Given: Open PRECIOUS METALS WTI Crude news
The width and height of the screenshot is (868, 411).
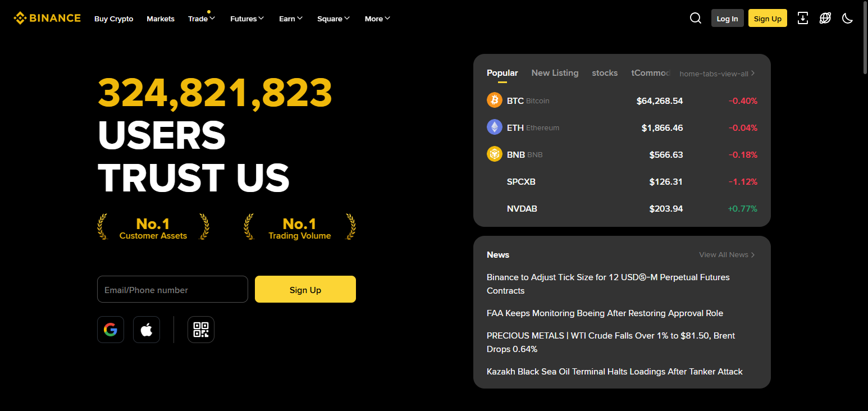Looking at the screenshot, I should point(611,342).
